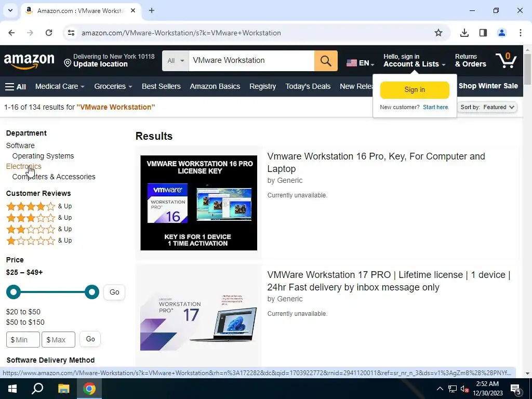
Task: Open File Explorer from taskbar
Action: (x=63, y=389)
